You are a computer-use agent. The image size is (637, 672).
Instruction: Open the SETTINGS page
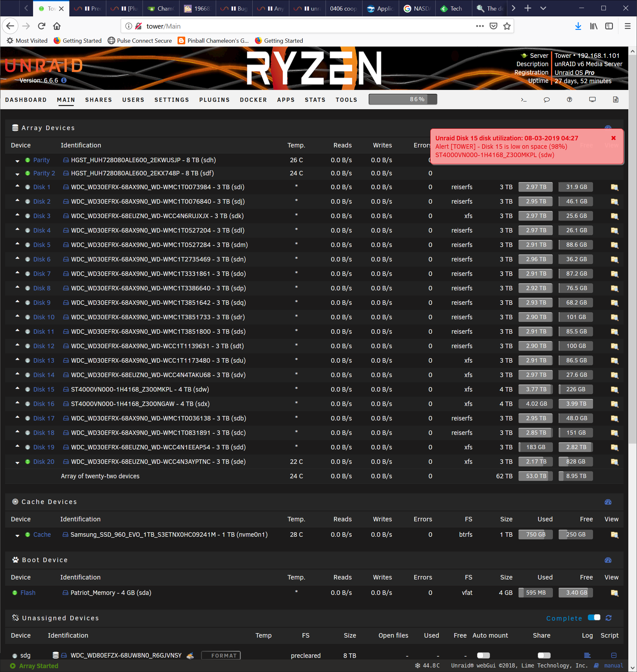(172, 100)
